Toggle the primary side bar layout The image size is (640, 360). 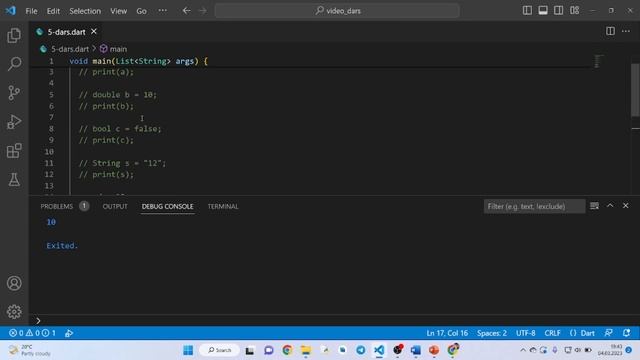point(527,10)
